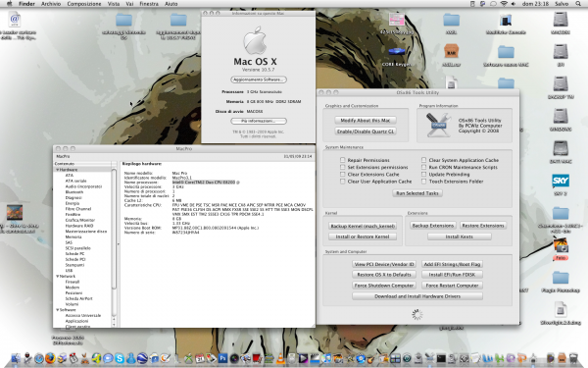588x368 pixels.
Task: Collapse Hardware section in System Profiler
Action: [58, 170]
